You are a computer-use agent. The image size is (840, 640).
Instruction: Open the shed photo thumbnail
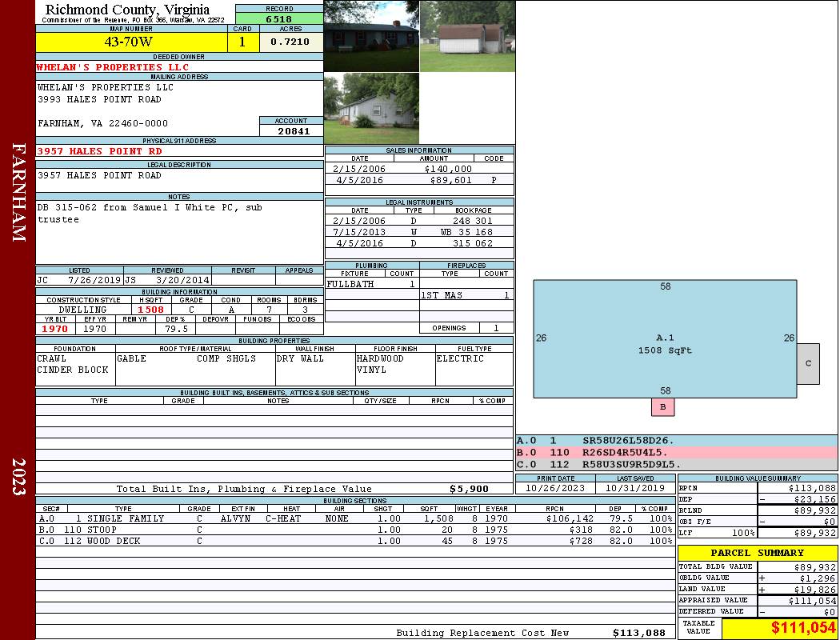pos(467,36)
